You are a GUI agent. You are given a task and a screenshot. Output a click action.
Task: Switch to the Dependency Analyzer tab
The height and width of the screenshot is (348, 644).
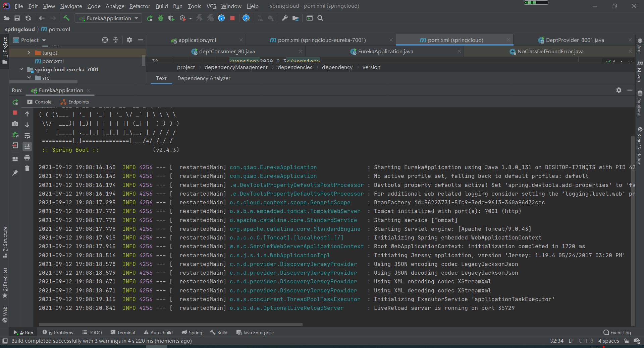204,78
